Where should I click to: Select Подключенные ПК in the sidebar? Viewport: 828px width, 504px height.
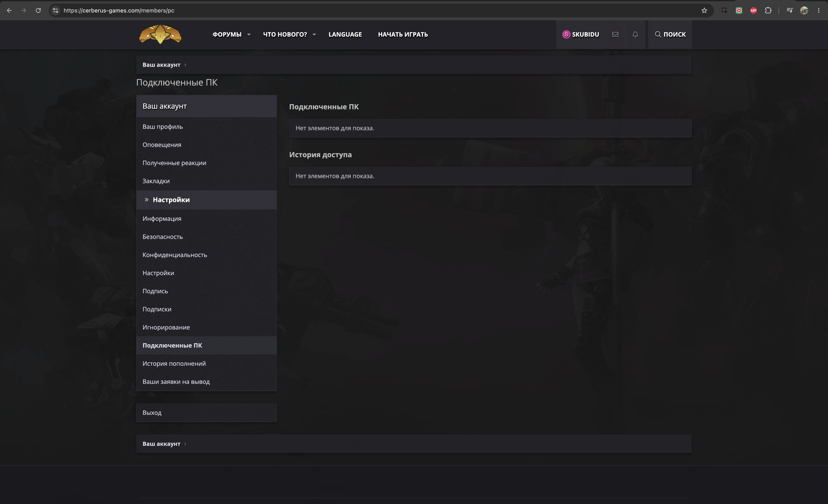[206, 345]
